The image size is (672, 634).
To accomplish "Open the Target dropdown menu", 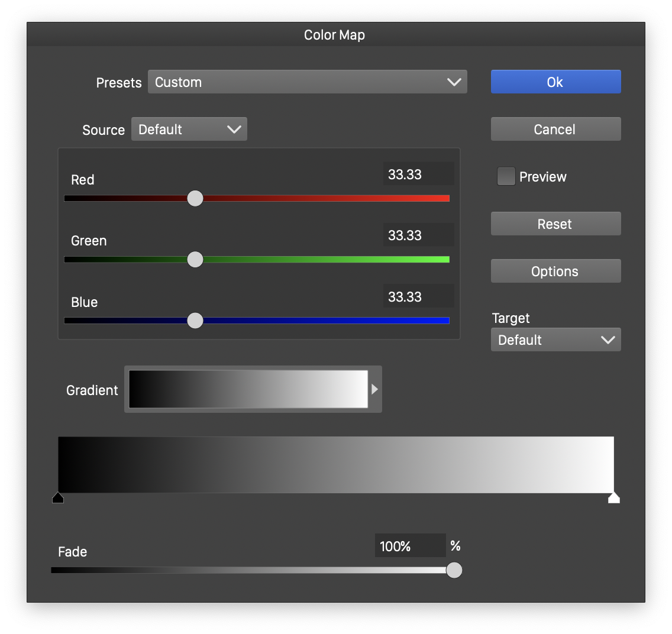I will pos(555,340).
